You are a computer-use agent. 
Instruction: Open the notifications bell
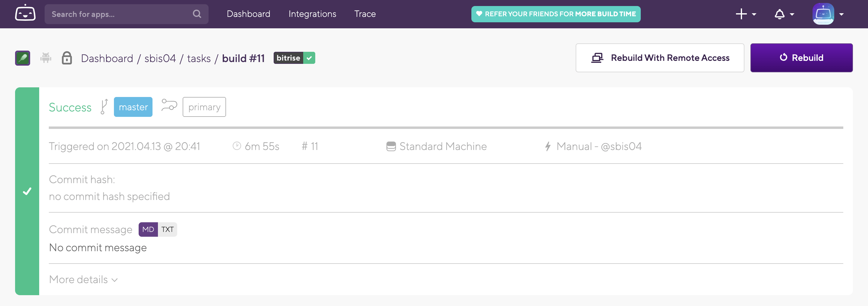coord(779,14)
